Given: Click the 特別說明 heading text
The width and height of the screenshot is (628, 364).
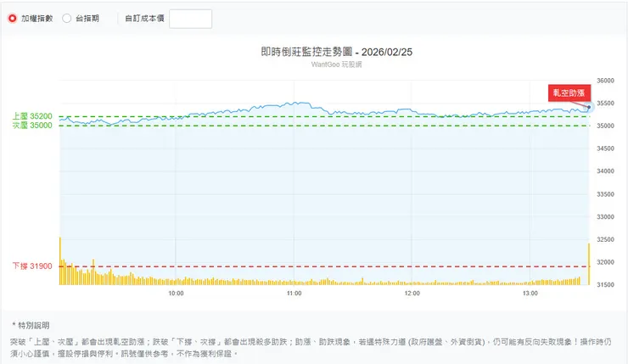Looking at the screenshot, I should [x=32, y=325].
